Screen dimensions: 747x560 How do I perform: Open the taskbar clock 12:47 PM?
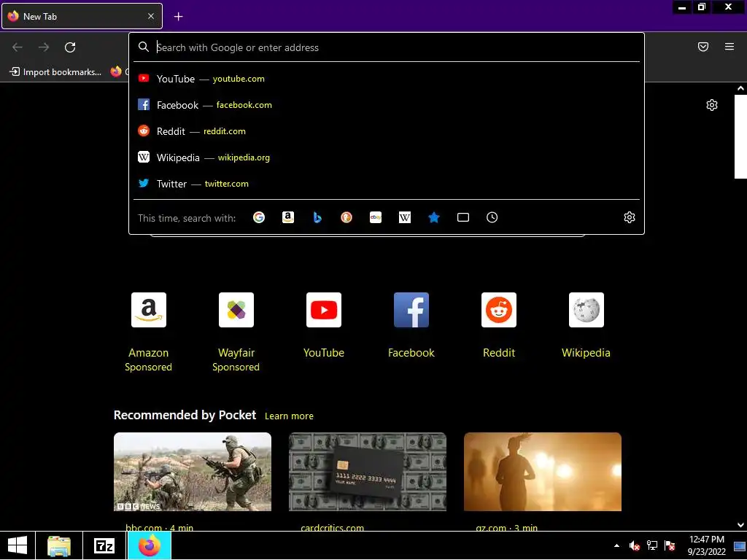click(706, 545)
